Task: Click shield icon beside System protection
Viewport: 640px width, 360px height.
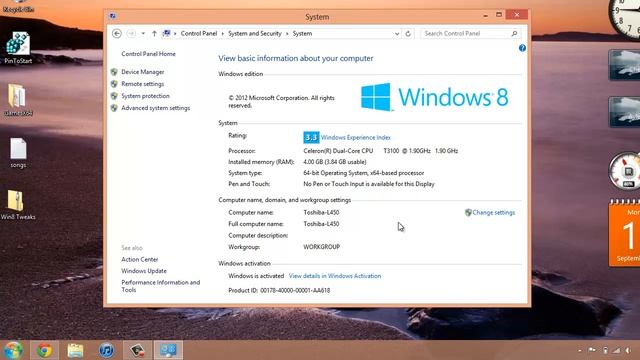Action: tap(114, 96)
